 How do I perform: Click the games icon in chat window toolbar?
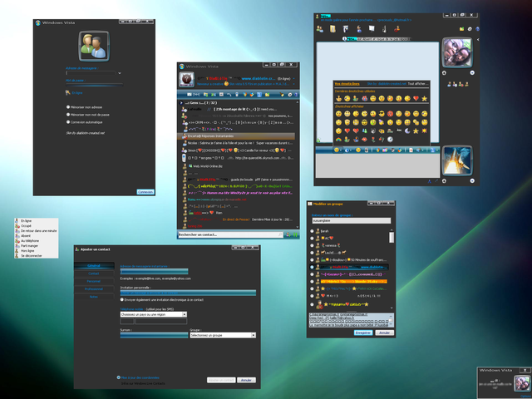pos(384,29)
